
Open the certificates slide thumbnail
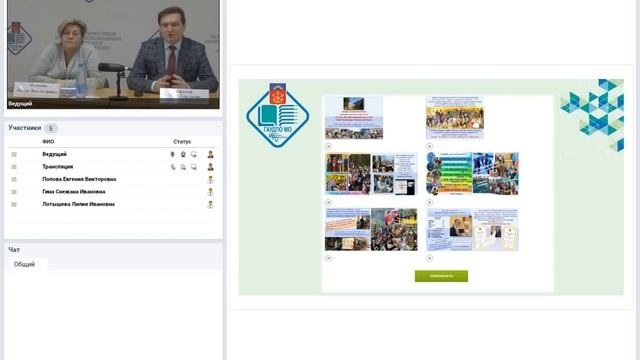tap(473, 229)
